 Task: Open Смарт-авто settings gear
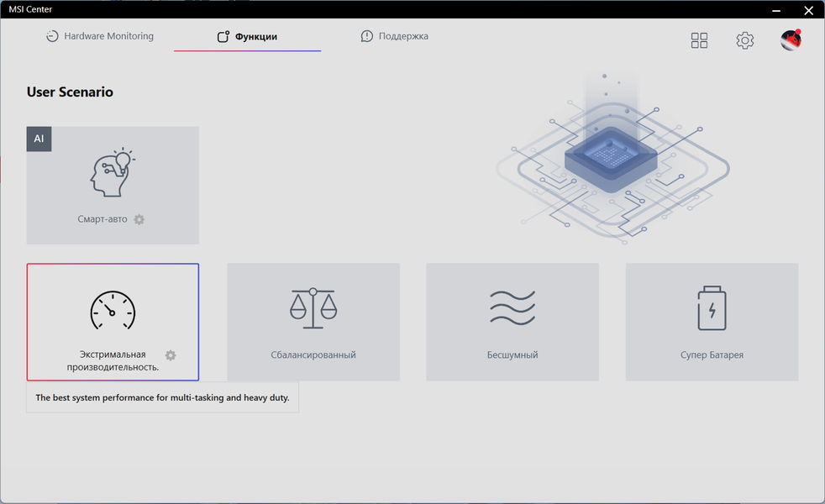pos(139,219)
